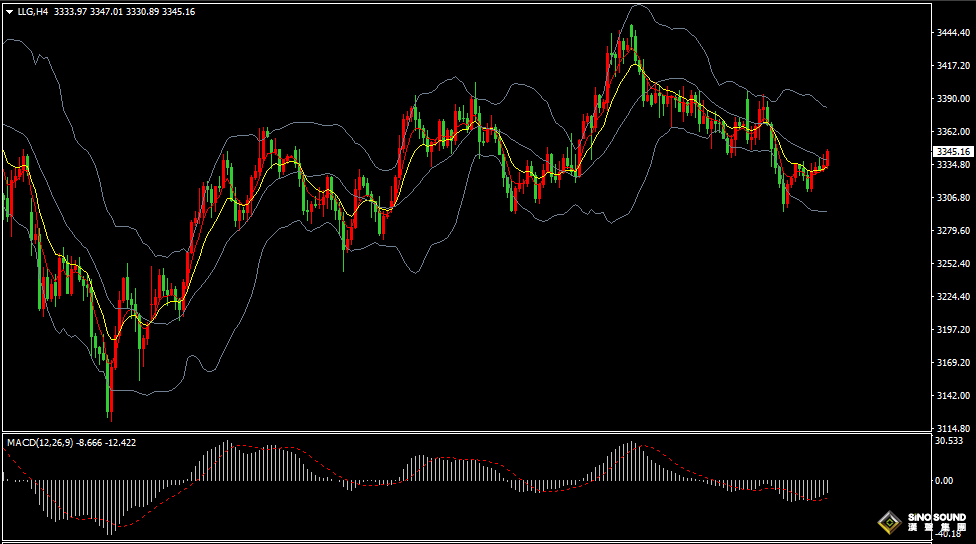Screen dimensions: 976x544
Task: Click the Sino Sound diamond logo icon
Action: (x=888, y=521)
